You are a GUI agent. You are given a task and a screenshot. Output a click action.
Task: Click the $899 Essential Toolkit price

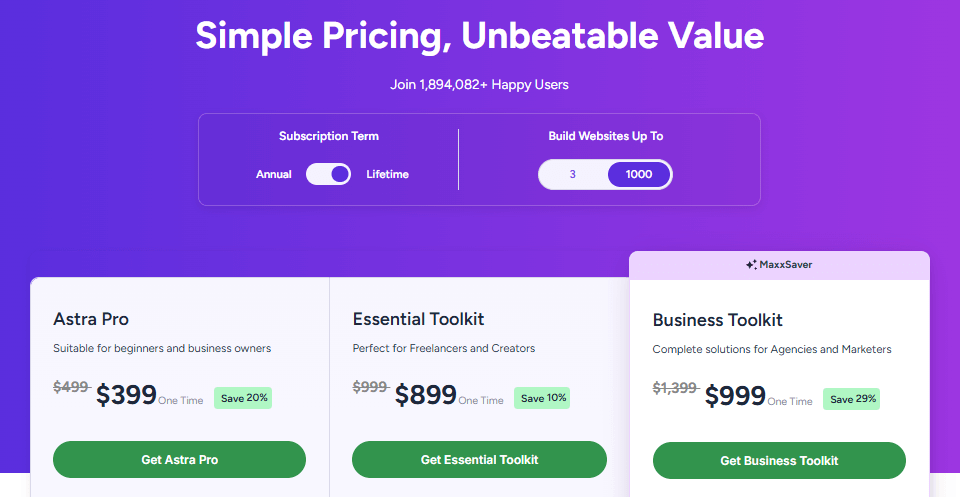click(x=425, y=395)
